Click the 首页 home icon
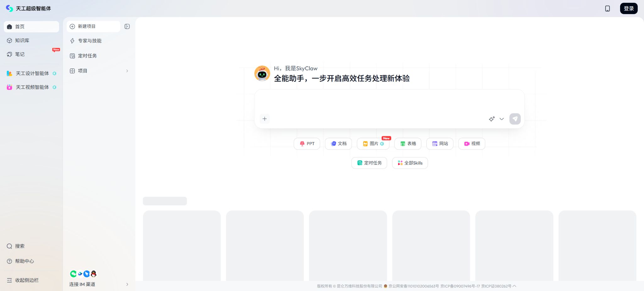Image resolution: width=644 pixels, height=291 pixels. (9, 27)
